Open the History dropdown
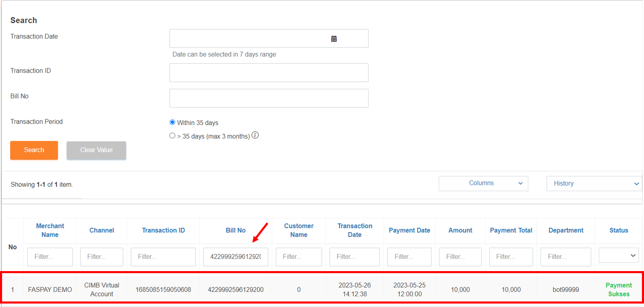This screenshot has width=644, height=307. pos(594,183)
